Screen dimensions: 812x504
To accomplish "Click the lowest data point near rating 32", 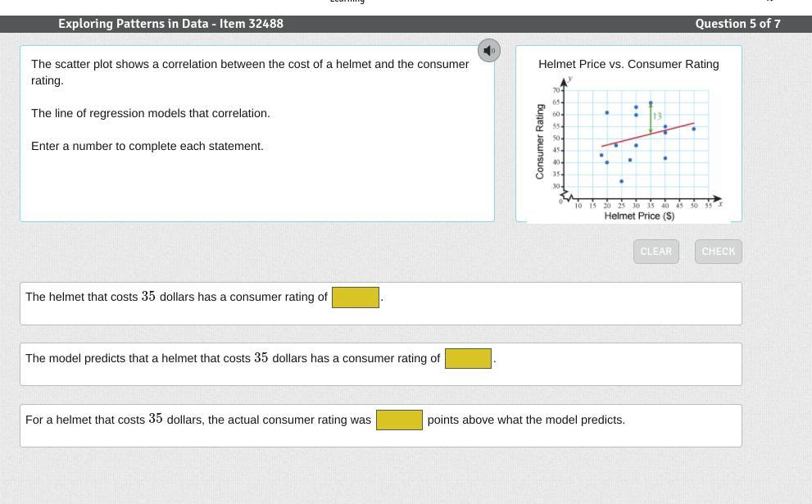I will [x=621, y=181].
